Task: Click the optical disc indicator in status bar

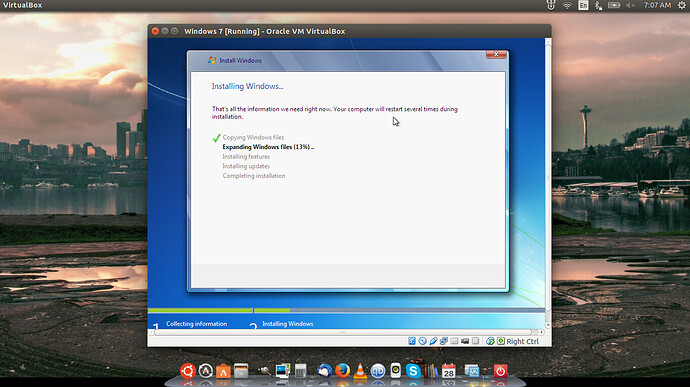Action: tap(422, 341)
